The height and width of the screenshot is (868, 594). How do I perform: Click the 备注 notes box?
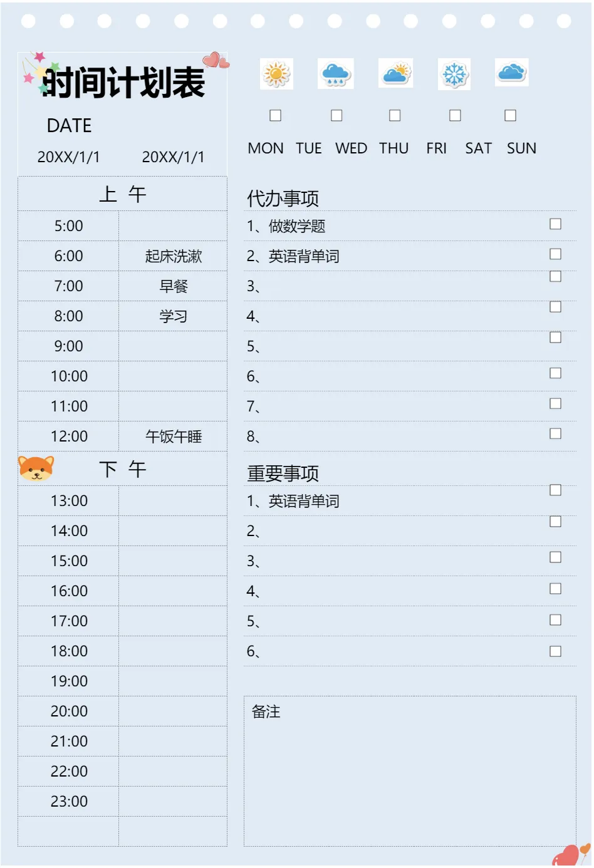click(410, 771)
